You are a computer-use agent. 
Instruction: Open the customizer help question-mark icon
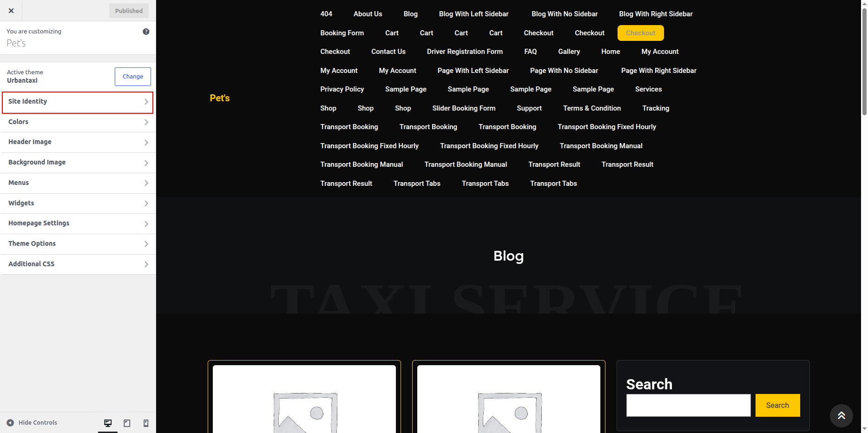146,32
